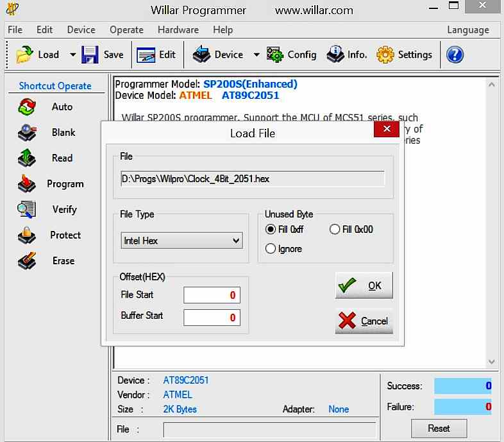The image size is (504, 442).
Task: Click the Program shortcut label
Action: [65, 184]
